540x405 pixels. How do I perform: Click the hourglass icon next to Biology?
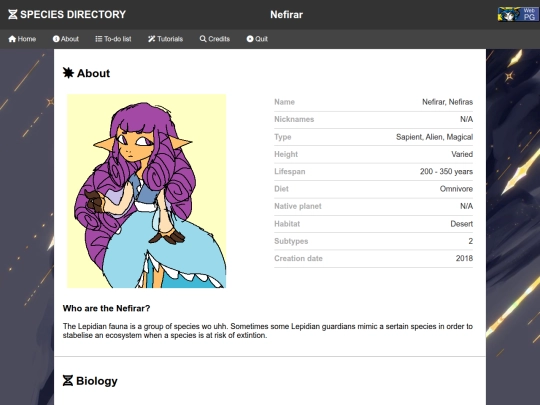click(68, 381)
